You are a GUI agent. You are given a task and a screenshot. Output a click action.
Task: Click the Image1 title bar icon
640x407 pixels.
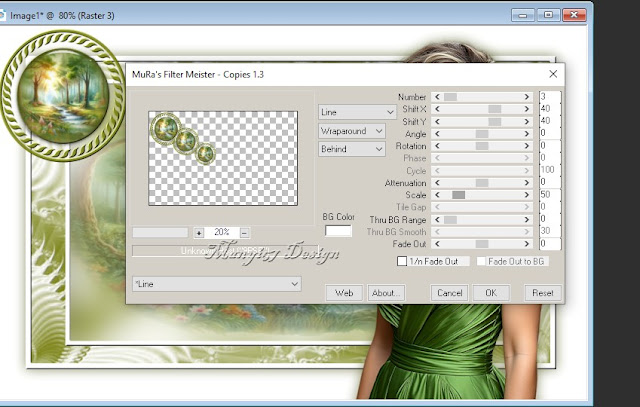point(2,15)
